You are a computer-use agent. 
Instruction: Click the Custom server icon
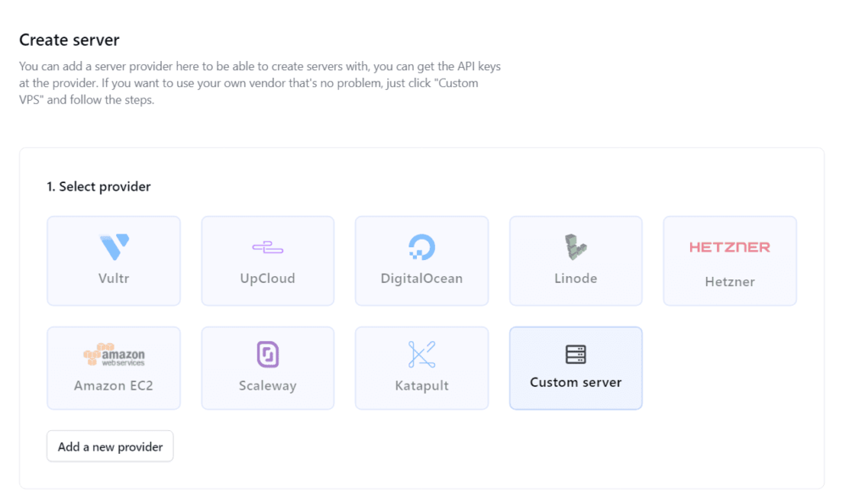click(x=576, y=353)
